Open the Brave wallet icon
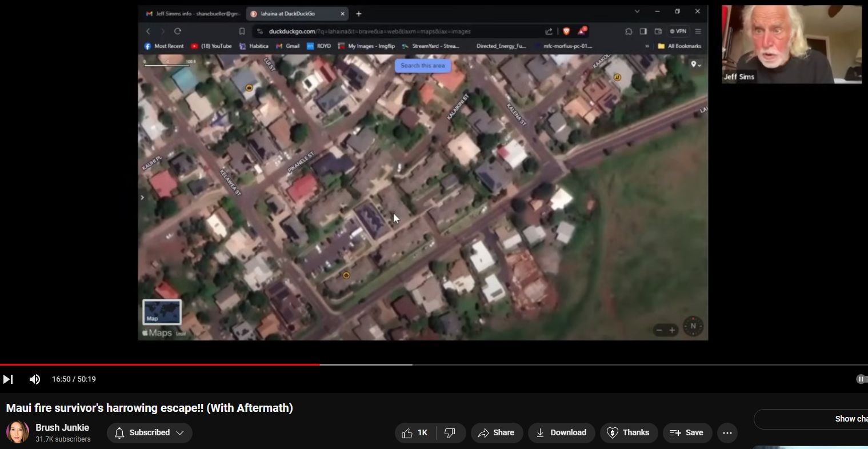Viewport: 868px width, 449px height. [658, 31]
